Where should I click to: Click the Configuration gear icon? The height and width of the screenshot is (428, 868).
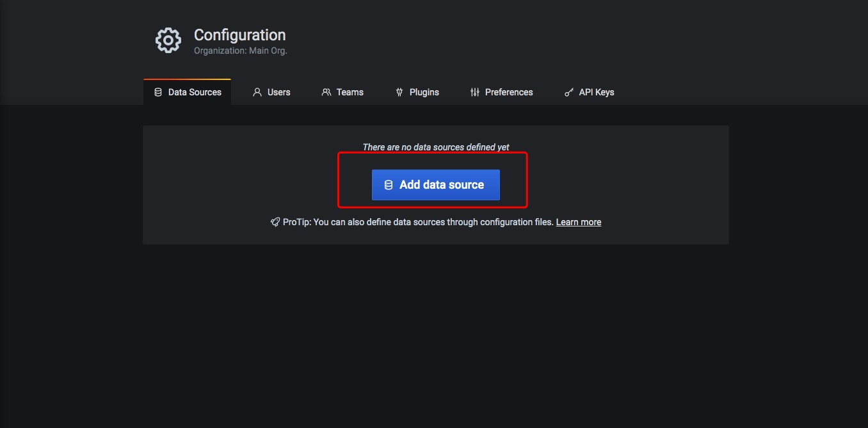tap(168, 40)
